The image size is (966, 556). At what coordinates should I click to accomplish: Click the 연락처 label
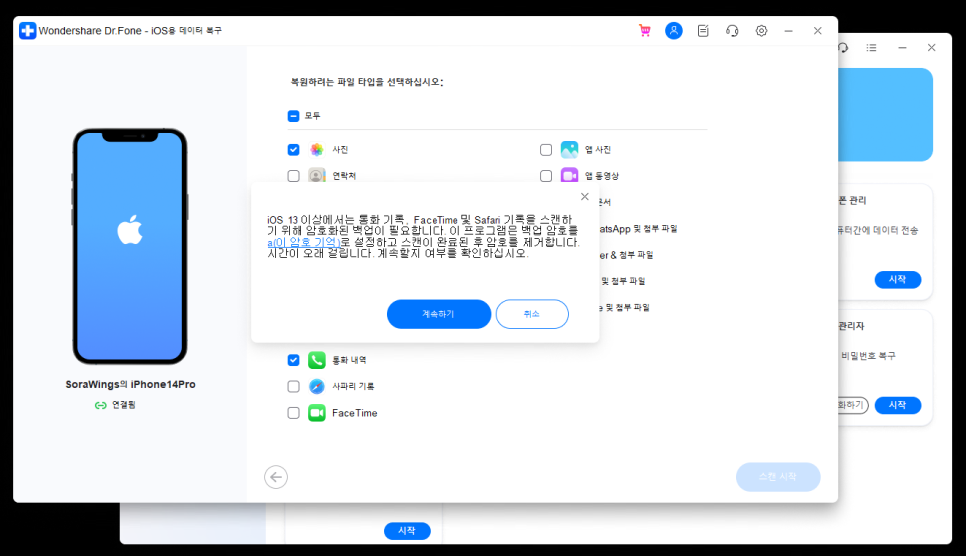(344, 176)
